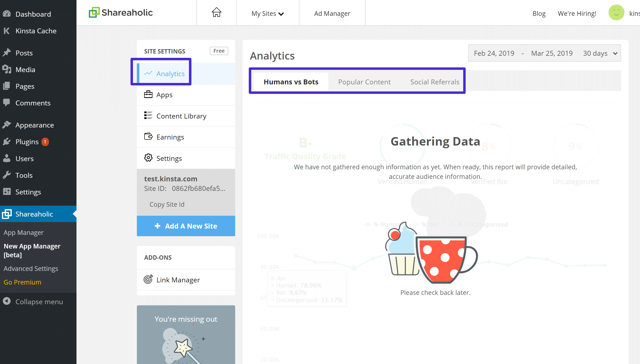Select the Humans vs Bots tab
This screenshot has width=640, height=364.
pyautogui.click(x=291, y=82)
